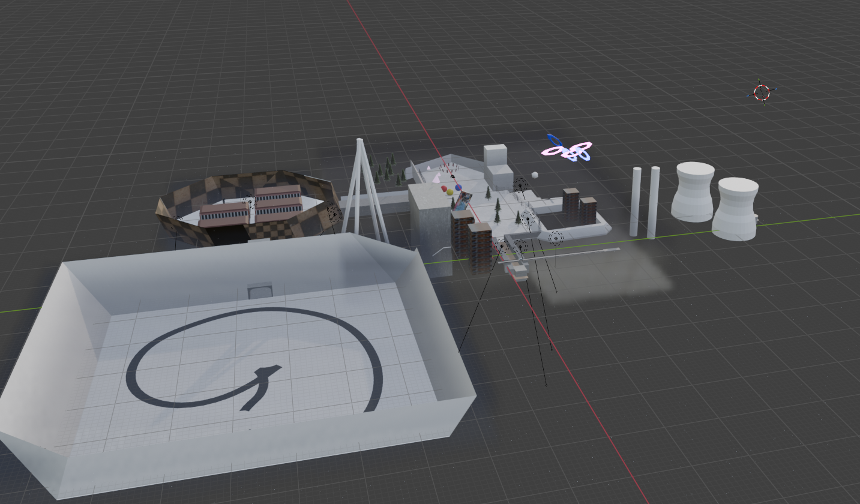Select the checkered ring wall
This screenshot has width=860, height=504.
[x=248, y=208]
